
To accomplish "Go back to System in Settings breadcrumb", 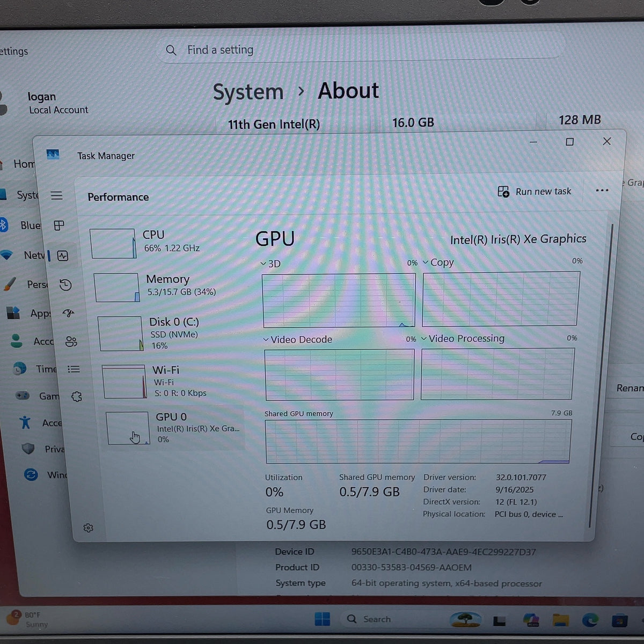I will pyautogui.click(x=248, y=92).
